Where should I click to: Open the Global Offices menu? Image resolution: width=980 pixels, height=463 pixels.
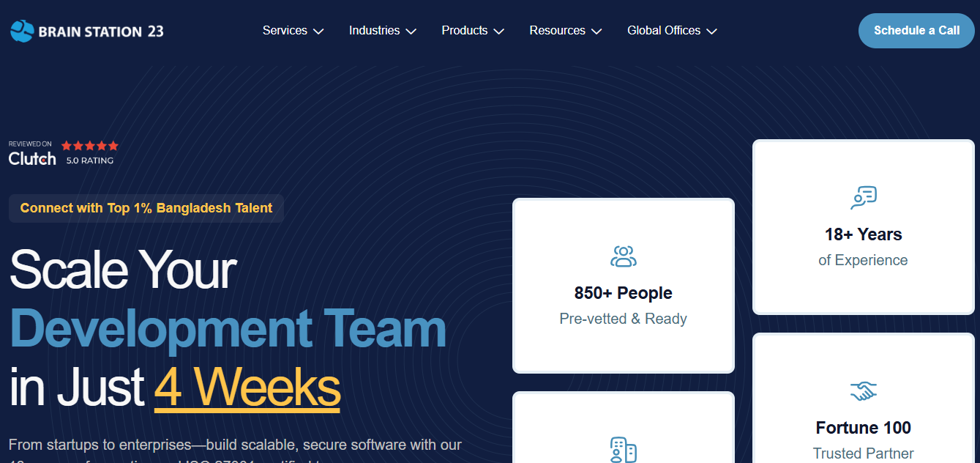click(672, 31)
